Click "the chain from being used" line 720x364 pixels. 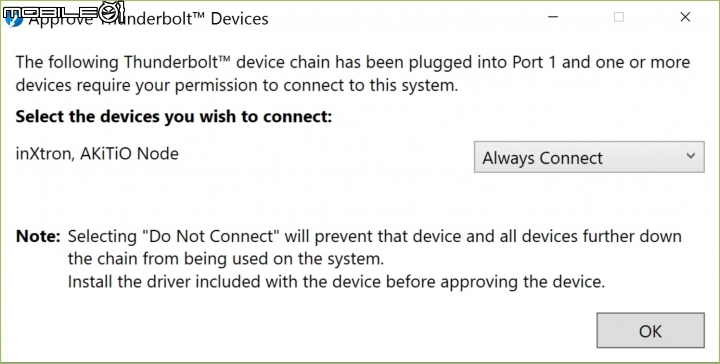point(225,259)
